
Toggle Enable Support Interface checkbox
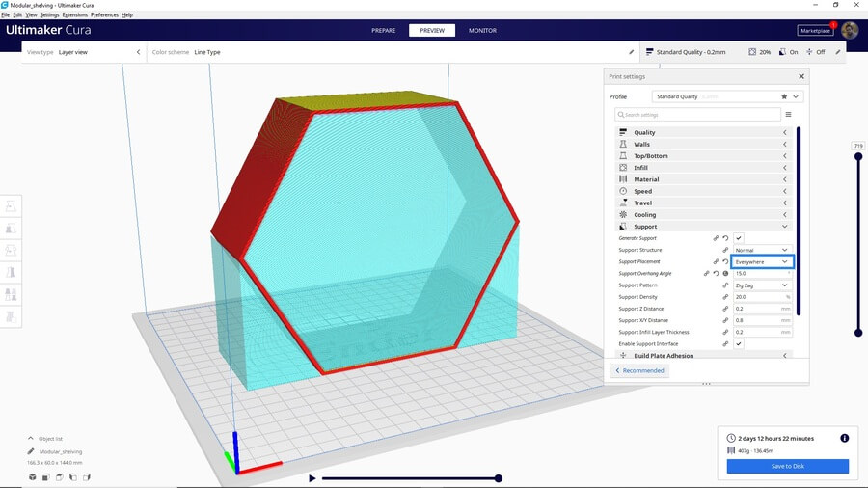click(739, 343)
